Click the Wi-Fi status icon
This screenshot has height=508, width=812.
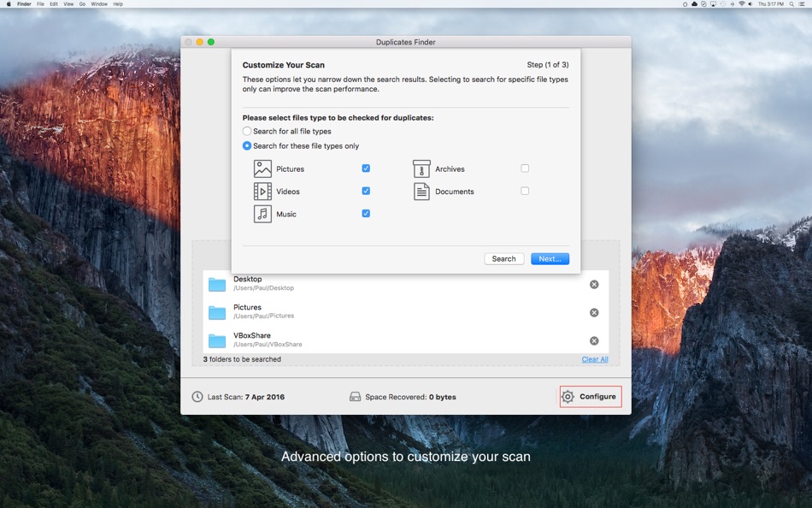coord(742,3)
